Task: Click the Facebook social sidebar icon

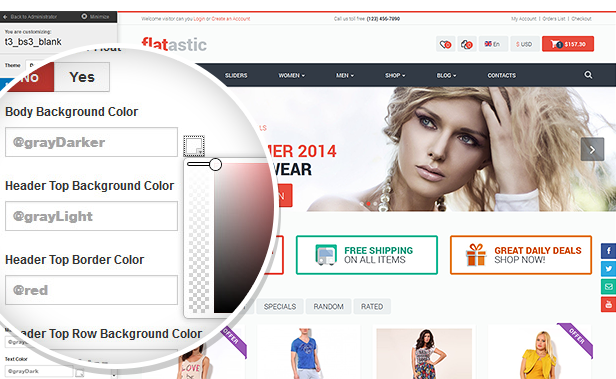Action: [x=608, y=251]
